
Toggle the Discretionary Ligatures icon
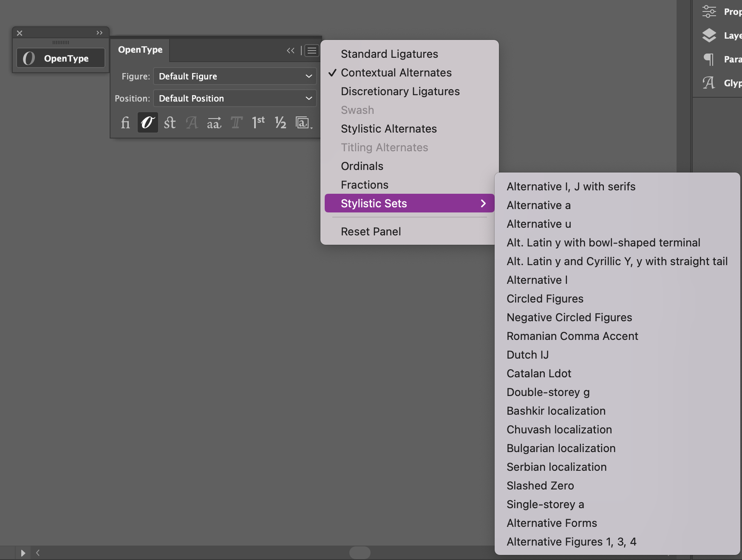coord(170,123)
